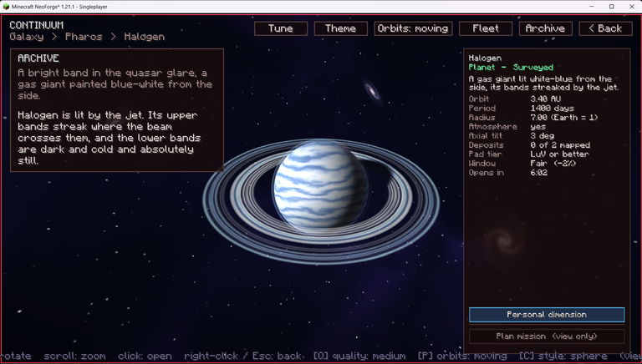This screenshot has height=364, width=642.
Task: Select Halogen in the breadcrumb
Action: coord(145,37)
